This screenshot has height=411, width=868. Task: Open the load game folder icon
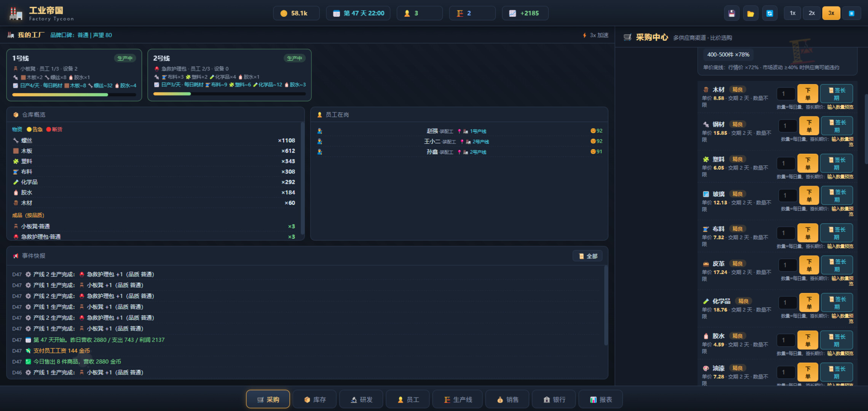750,13
